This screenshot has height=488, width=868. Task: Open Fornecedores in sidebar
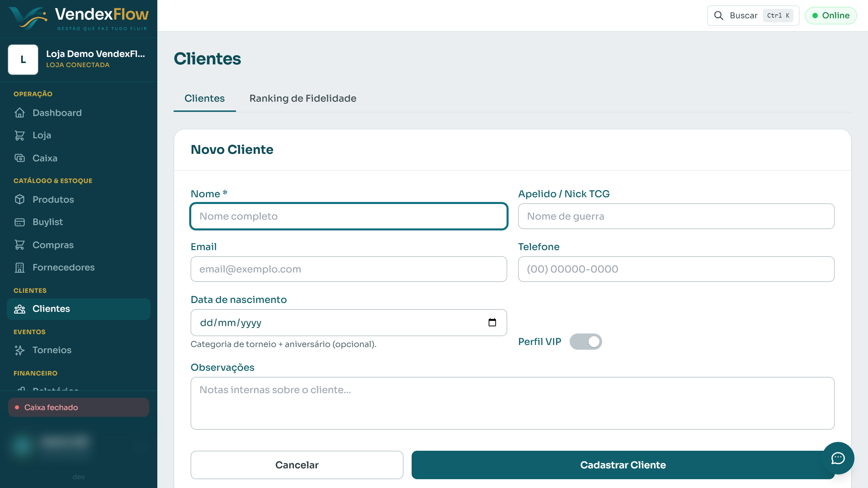coord(79,267)
